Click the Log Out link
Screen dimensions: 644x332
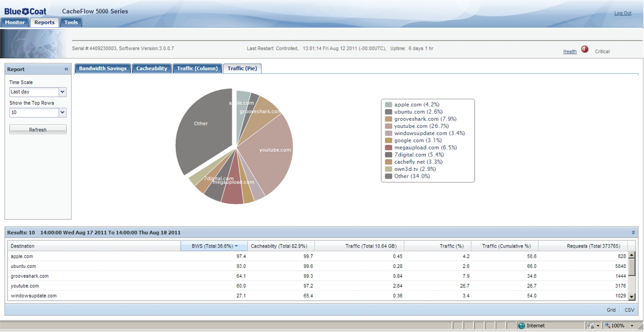pyautogui.click(x=623, y=13)
